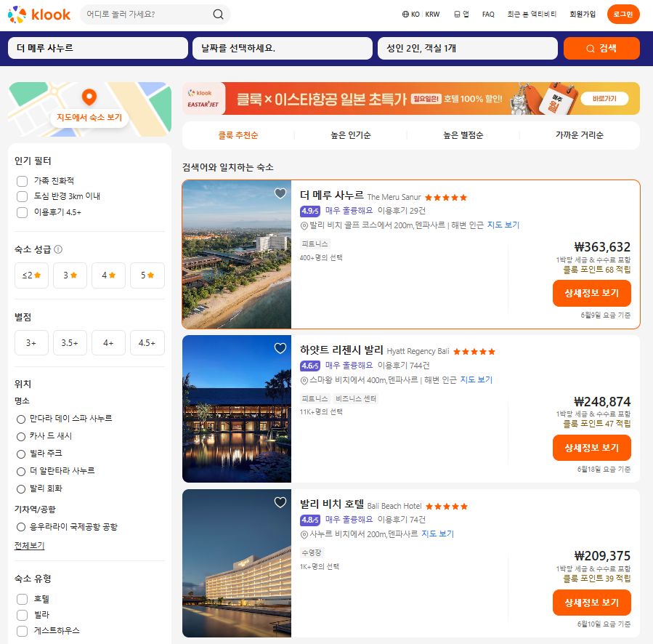Select 카사 드 섀시 landmark radio
Viewport: 653px width, 644px height.
pyautogui.click(x=21, y=436)
